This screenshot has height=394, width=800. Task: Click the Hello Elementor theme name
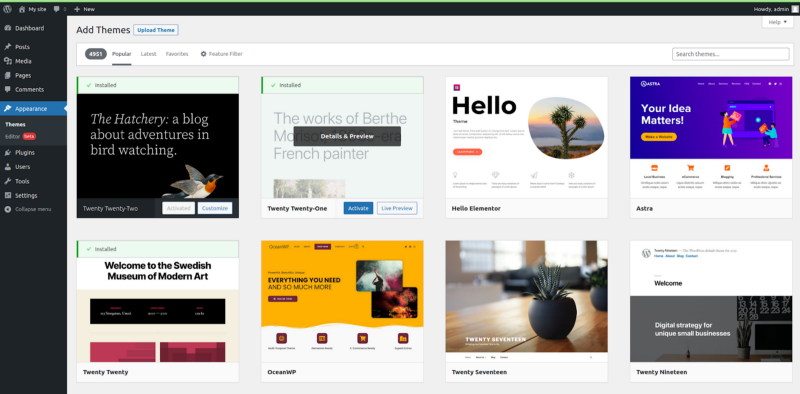(476, 208)
